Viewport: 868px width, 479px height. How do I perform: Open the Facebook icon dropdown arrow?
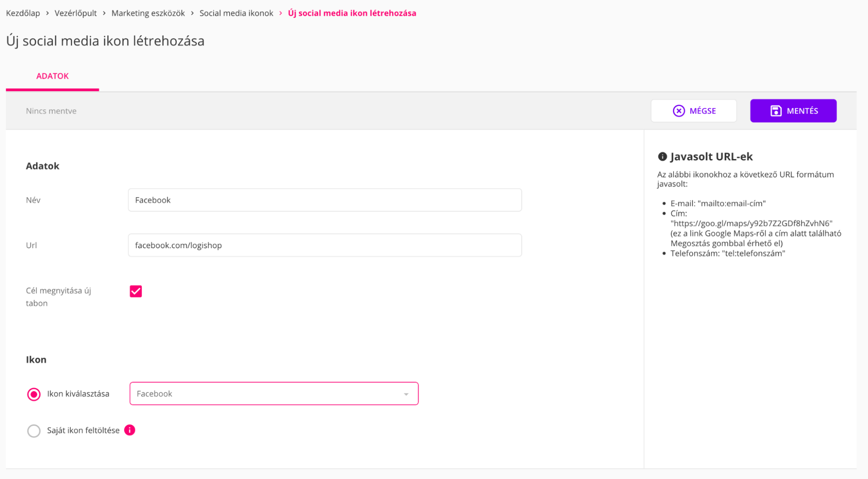(406, 394)
